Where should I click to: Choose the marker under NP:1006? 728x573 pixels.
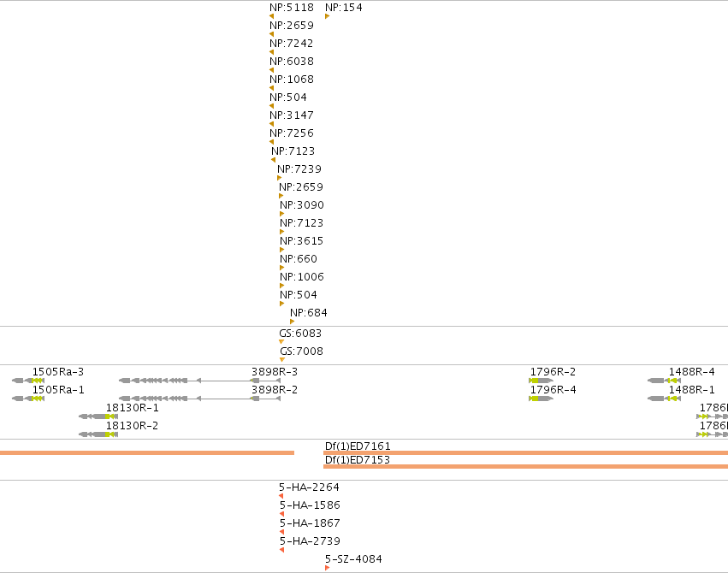point(281,286)
